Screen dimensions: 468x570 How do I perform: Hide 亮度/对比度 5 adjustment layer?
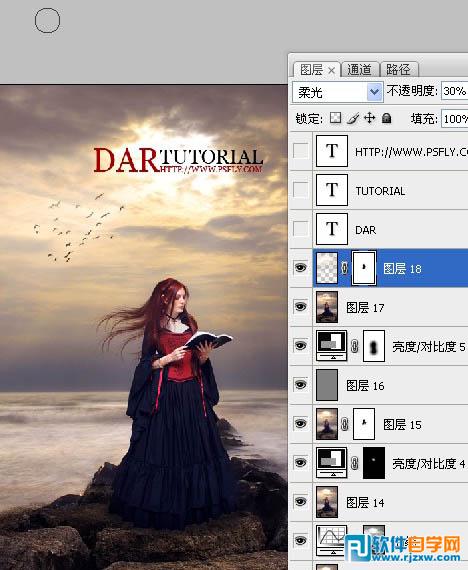click(300, 346)
